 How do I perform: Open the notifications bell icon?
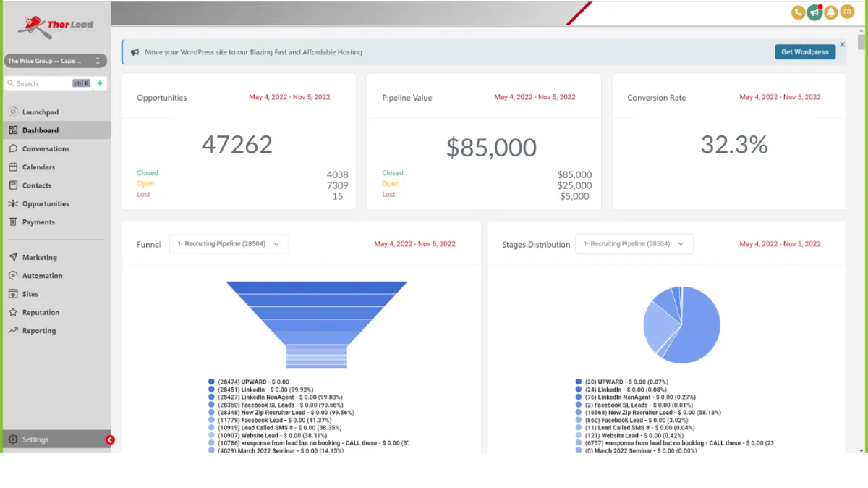tap(831, 12)
